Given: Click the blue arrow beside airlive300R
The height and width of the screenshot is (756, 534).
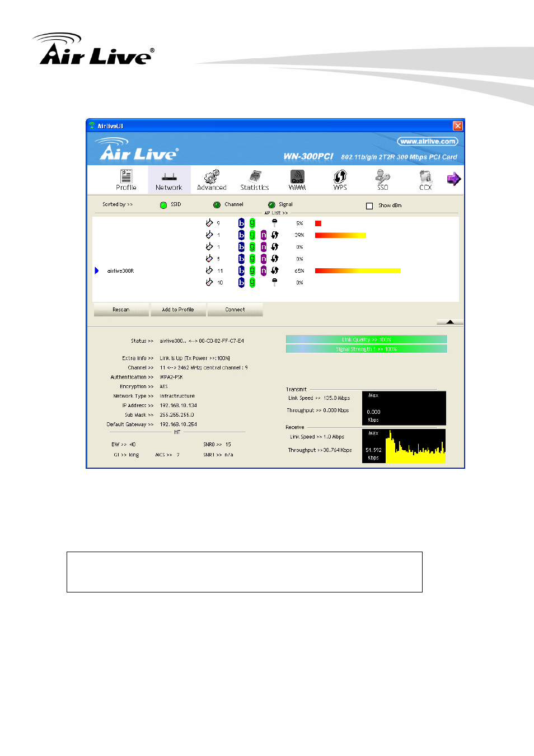Looking at the screenshot, I should (97, 271).
